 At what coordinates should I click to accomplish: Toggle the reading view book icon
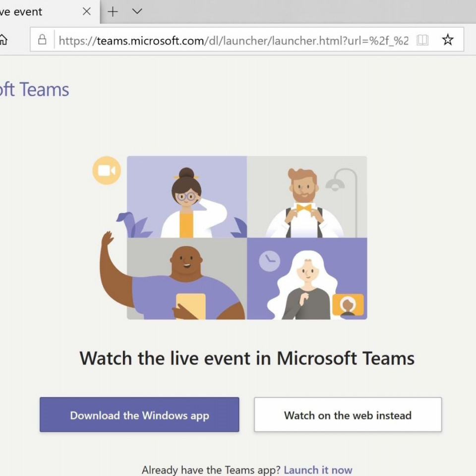tap(422, 40)
